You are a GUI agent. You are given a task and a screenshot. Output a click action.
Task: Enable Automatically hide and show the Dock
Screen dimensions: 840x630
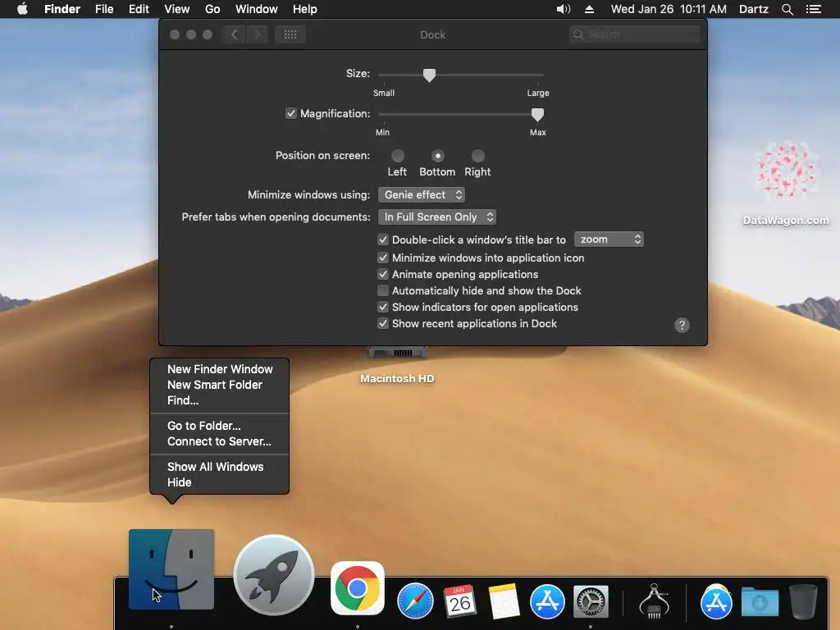pyautogui.click(x=382, y=291)
